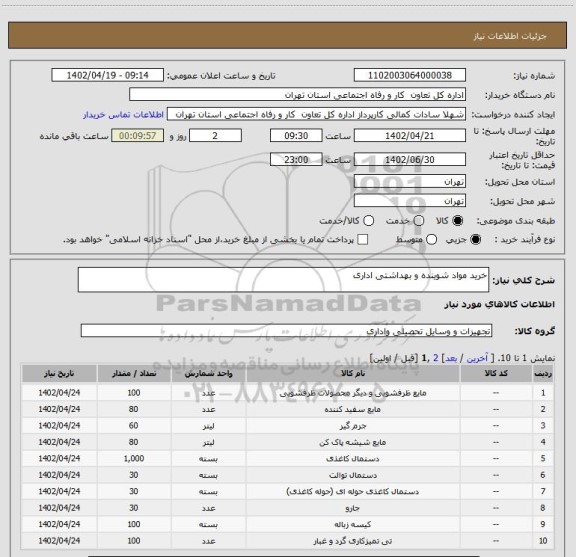Toggle the اسناد خزانه اسلامی payment checkbox
Screen dimensions: 576x557
363,240
